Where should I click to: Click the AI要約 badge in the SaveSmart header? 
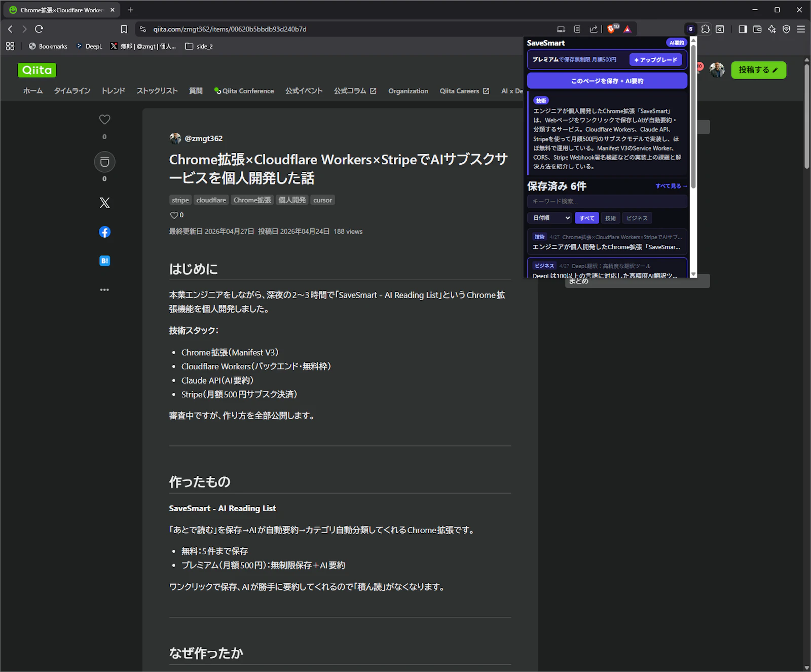coord(677,43)
